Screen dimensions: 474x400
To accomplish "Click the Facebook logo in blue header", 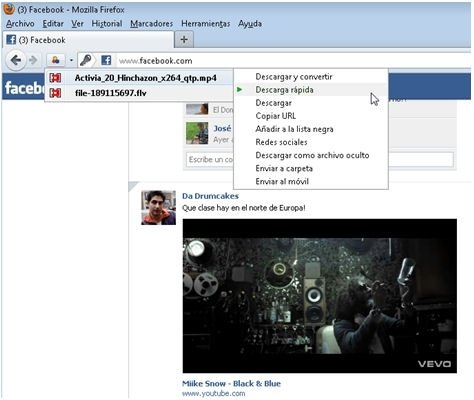I will point(24,88).
